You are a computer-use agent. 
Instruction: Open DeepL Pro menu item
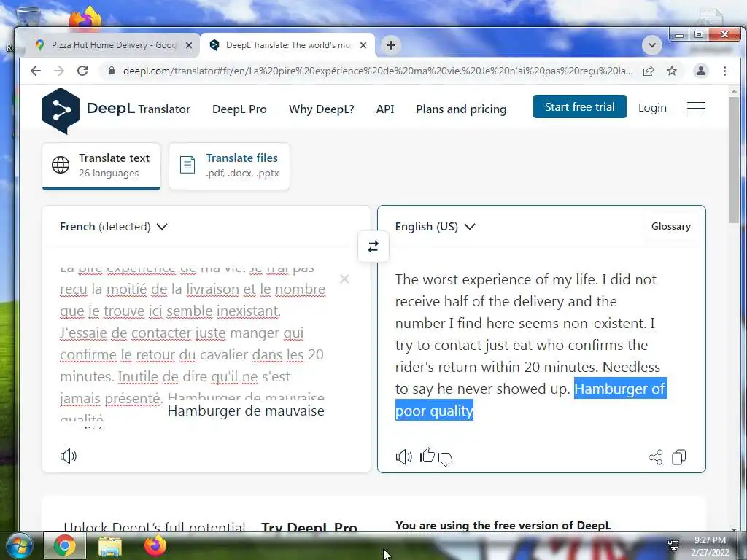point(239,109)
